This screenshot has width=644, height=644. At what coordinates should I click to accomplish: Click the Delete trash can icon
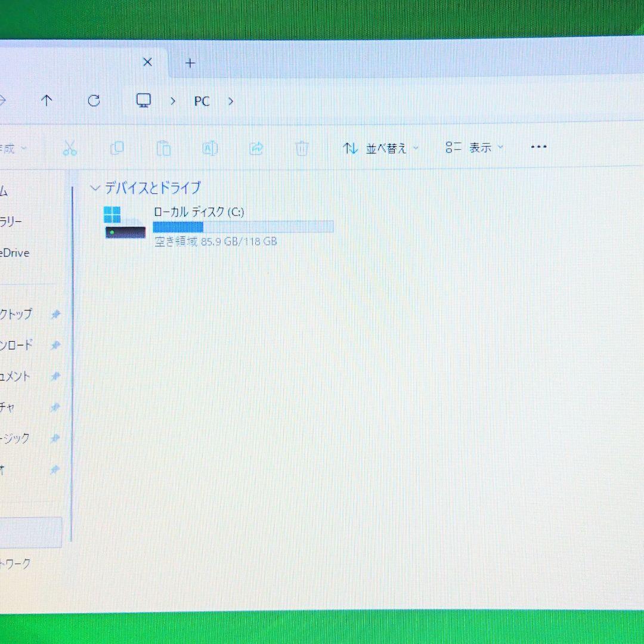point(302,148)
